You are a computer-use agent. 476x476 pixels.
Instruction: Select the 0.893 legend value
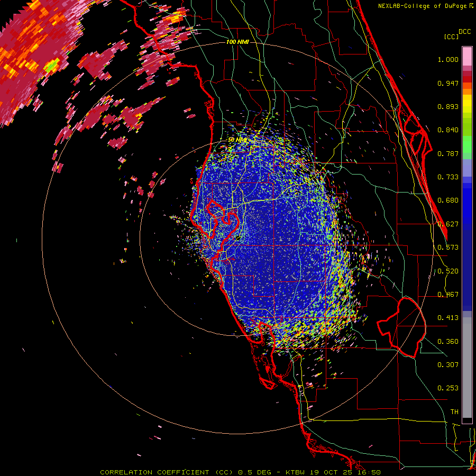[448, 106]
